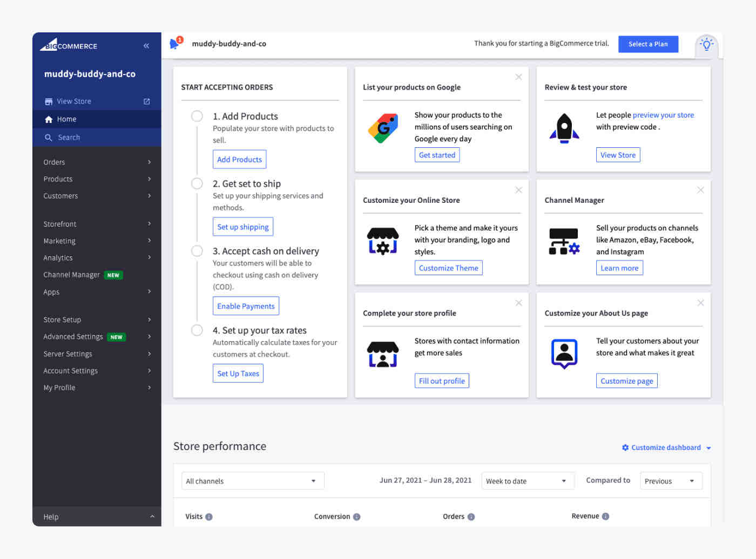Screen dimensions: 756x559
Task: Click the Conversion info icon
Action: click(x=356, y=517)
